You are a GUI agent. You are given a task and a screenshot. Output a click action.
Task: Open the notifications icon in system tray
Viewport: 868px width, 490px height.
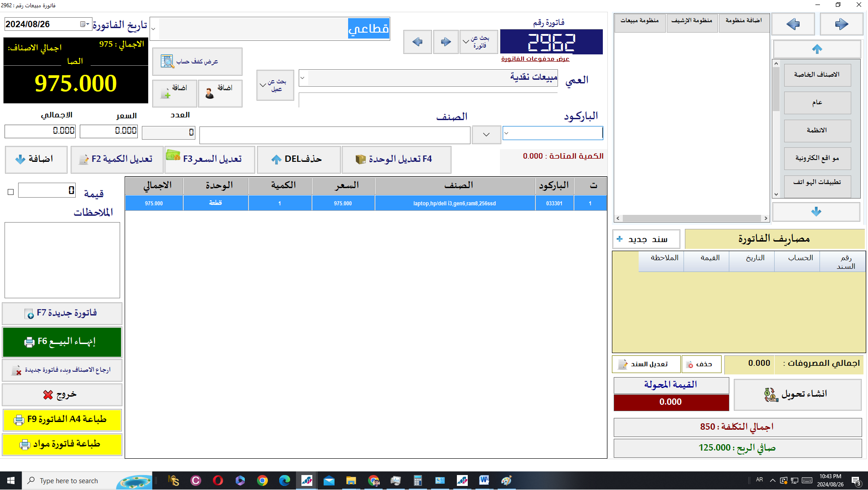856,481
